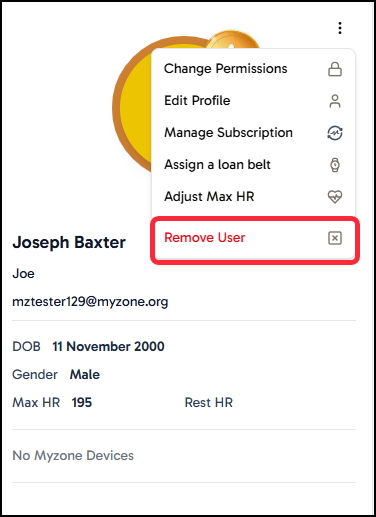This screenshot has height=517, width=376.
Task: Click the X box icon beside Remove User
Action: click(335, 238)
